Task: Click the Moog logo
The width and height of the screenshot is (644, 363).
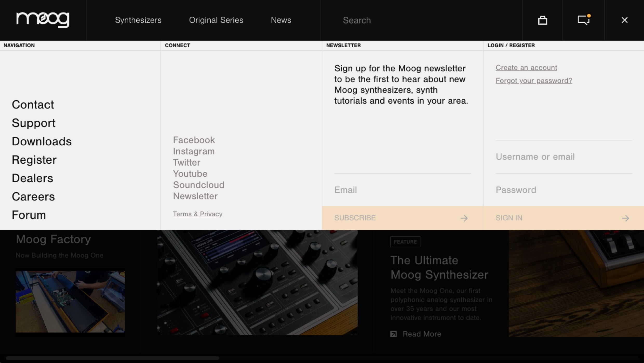Action: [43, 20]
